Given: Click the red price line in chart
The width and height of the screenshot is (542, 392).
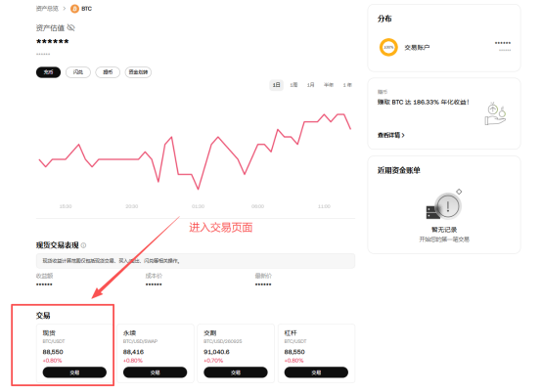Looking at the screenshot, I should coord(195,152).
